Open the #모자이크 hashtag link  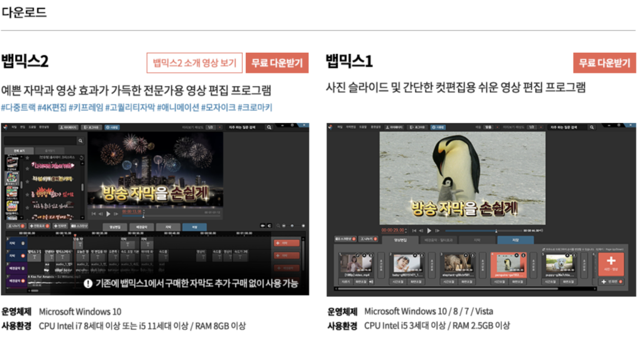(218, 107)
